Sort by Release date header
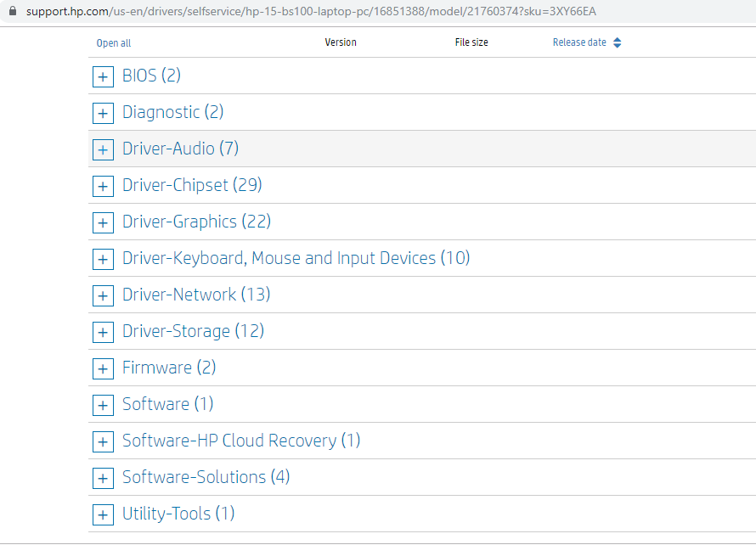Image resolution: width=756 pixels, height=545 pixels. (579, 42)
